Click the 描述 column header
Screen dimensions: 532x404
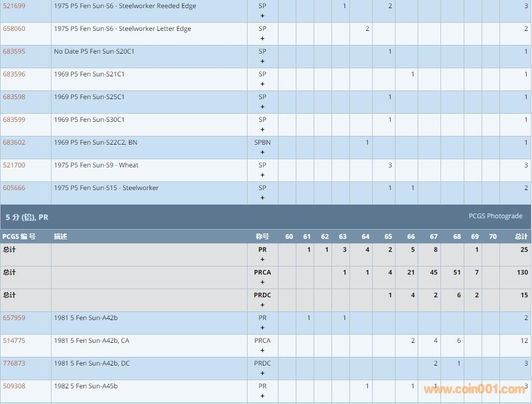61,237
